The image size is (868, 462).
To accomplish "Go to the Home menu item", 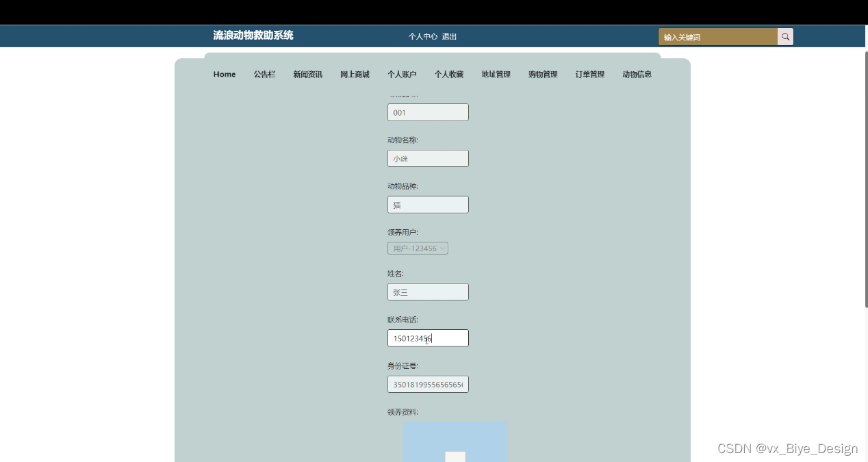I will 225,74.
